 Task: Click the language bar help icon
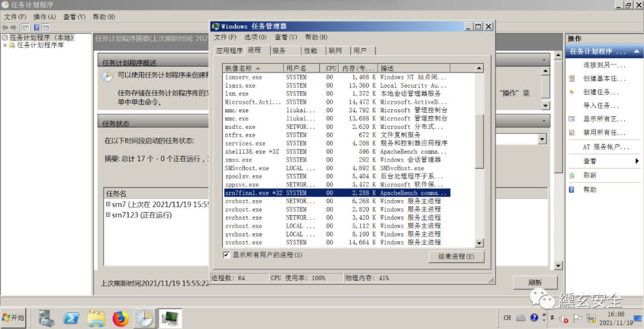click(x=534, y=318)
